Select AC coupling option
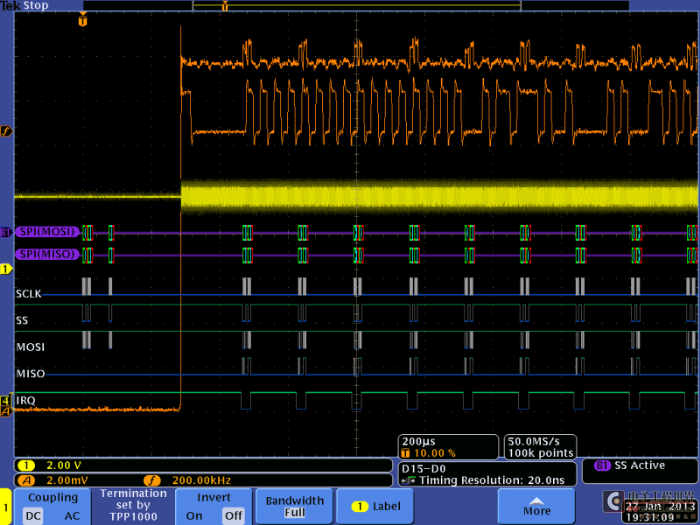 coord(72,516)
